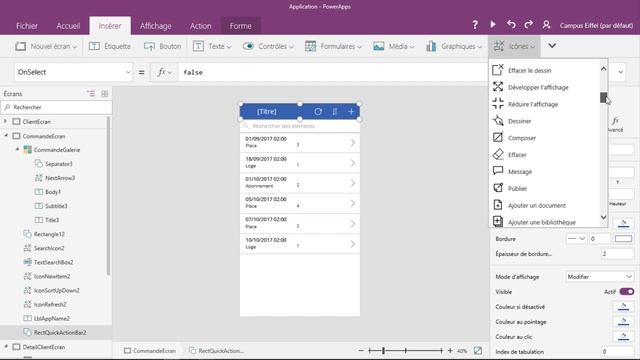Open the border style dropdown

pyautogui.click(x=576, y=238)
